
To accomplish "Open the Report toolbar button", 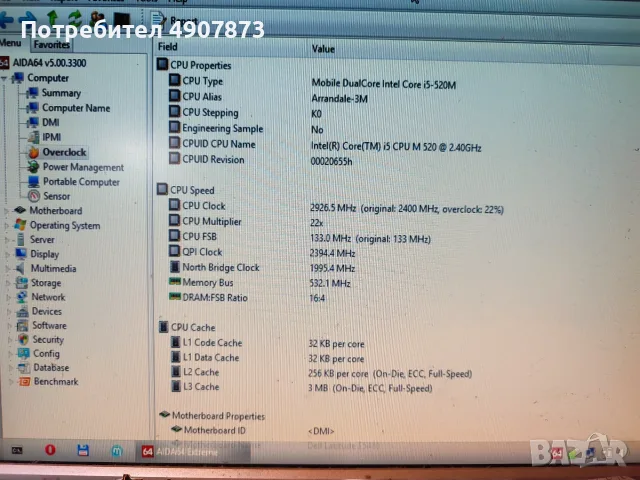I will (x=175, y=19).
